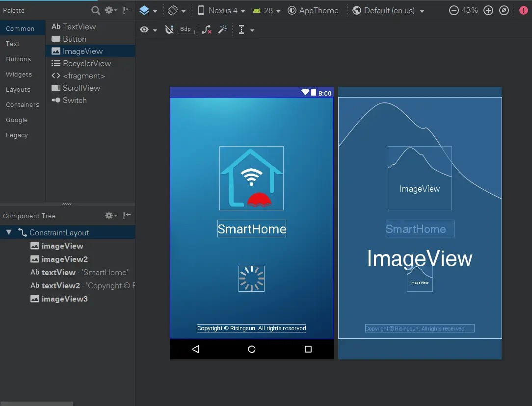Select small ImageView in blueprint view
Screen dimensions: 532x406
click(420, 279)
